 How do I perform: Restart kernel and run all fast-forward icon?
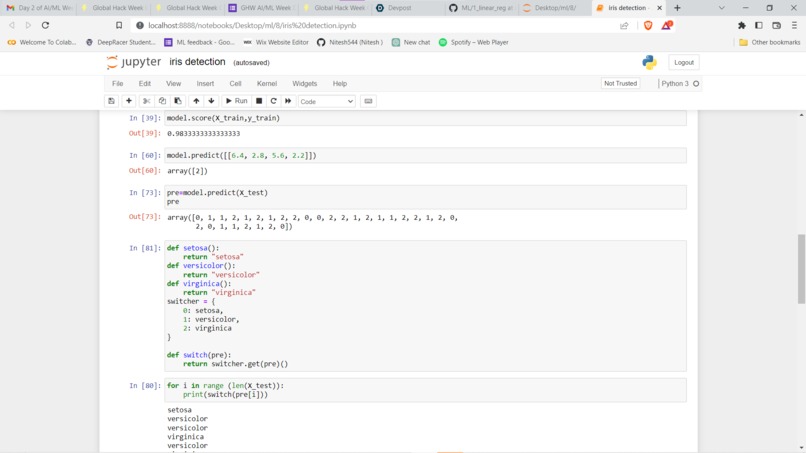pos(288,101)
